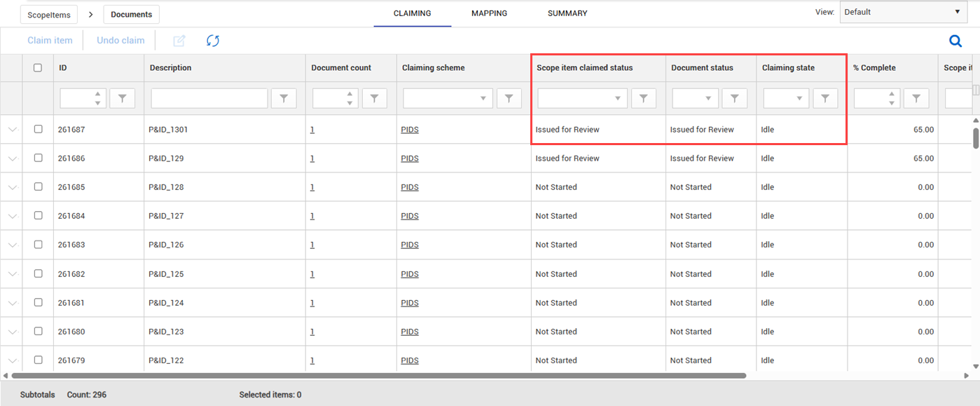980x406 pixels.
Task: Open the View dropdown showing Default
Action: 903,12
